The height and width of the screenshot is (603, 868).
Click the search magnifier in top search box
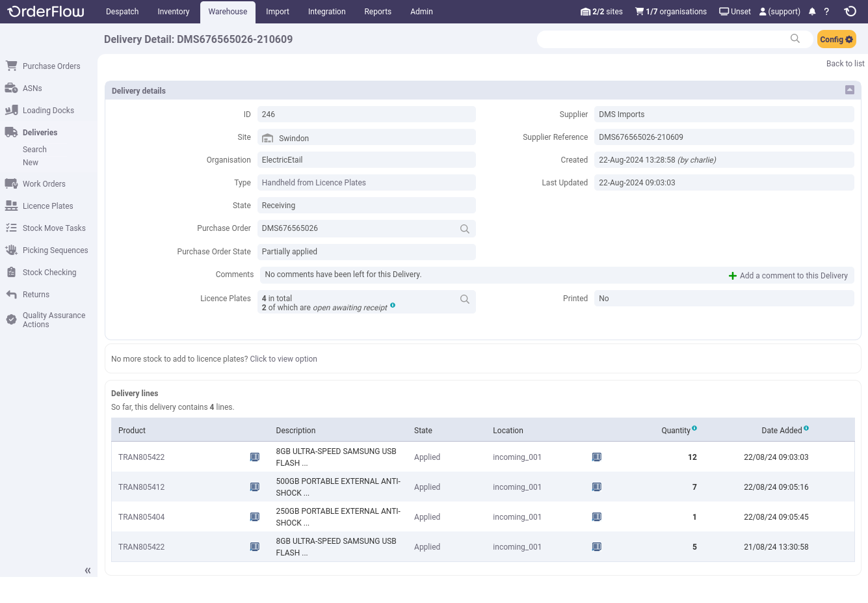coord(795,39)
